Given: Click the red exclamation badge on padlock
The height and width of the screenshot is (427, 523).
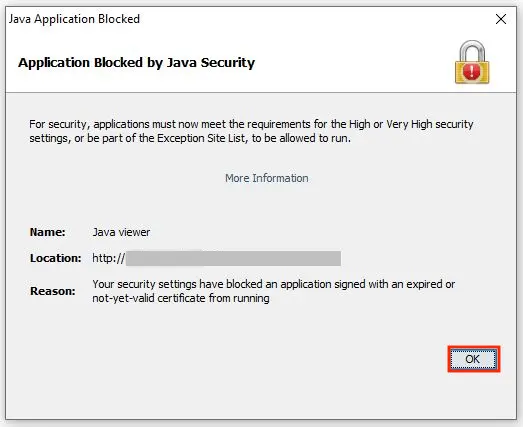Looking at the screenshot, I should (472, 72).
